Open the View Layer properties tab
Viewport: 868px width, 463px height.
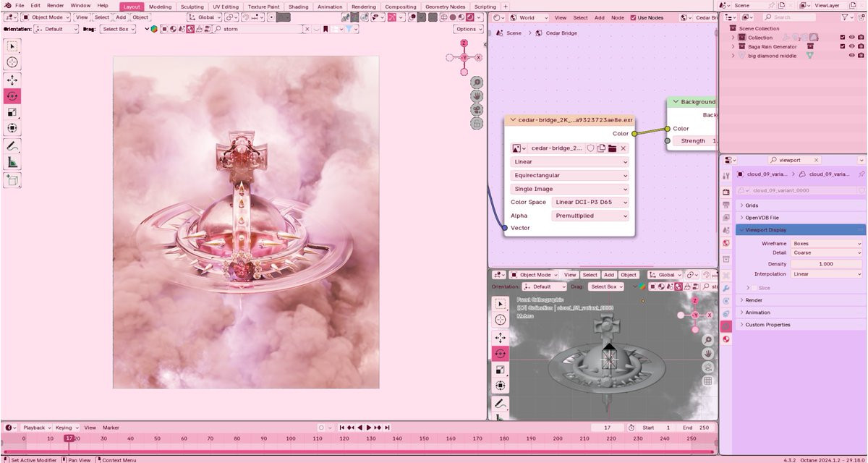coord(726,217)
